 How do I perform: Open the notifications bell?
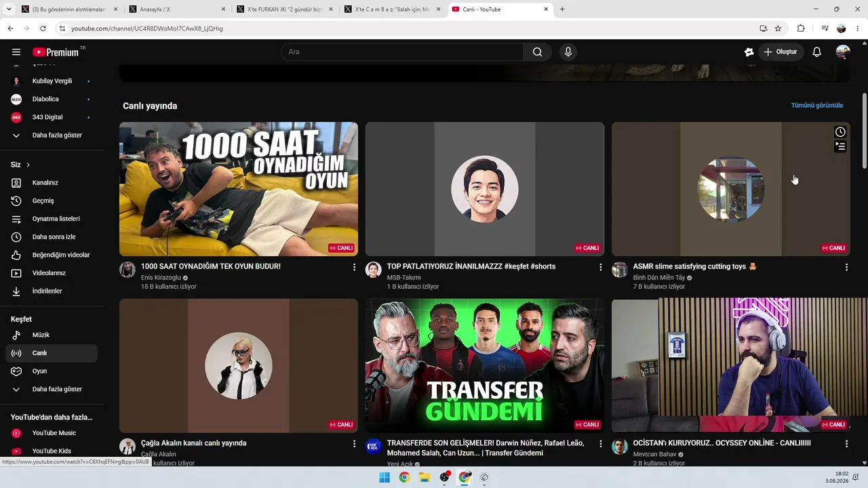[x=817, y=52]
